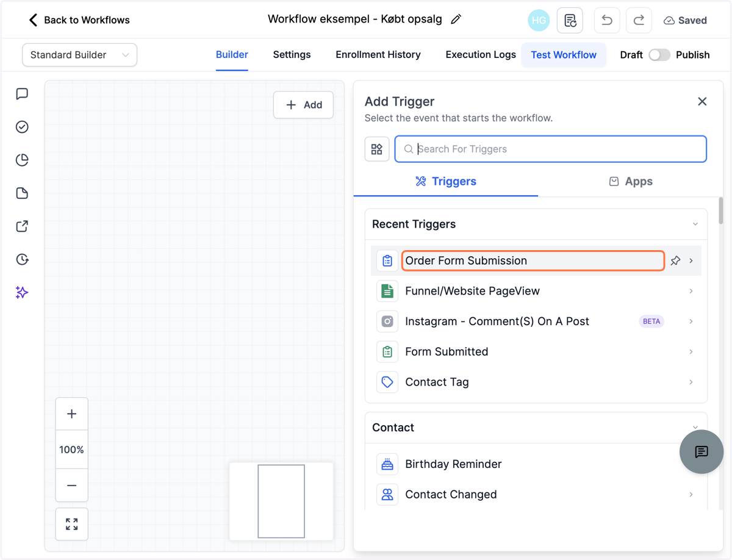Go Back to Workflows

point(79,20)
